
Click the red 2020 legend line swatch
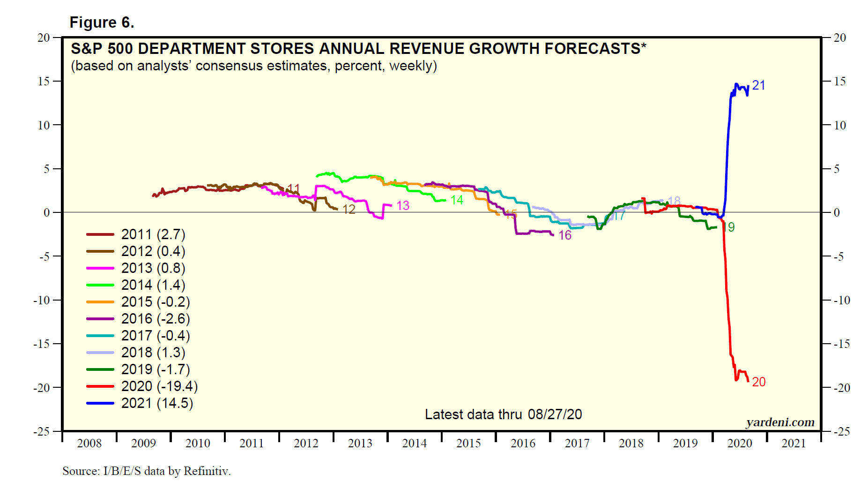click(100, 386)
